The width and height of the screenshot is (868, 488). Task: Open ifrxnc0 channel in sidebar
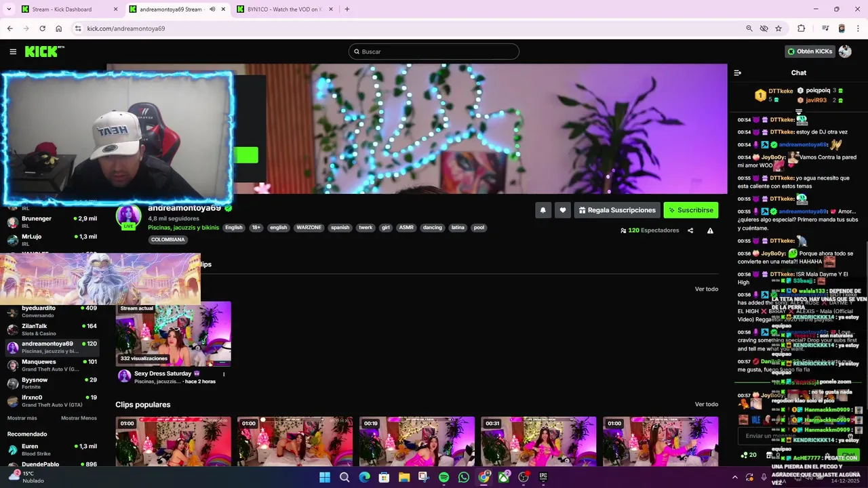[52, 401]
